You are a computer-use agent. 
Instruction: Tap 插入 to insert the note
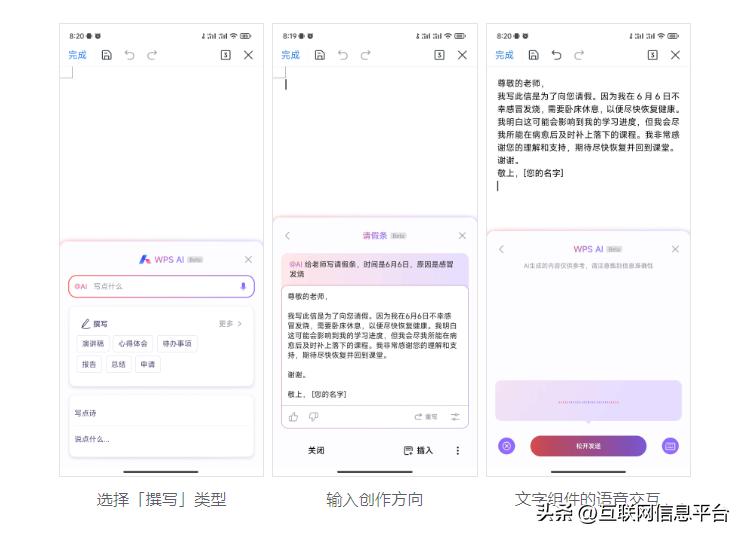click(418, 451)
